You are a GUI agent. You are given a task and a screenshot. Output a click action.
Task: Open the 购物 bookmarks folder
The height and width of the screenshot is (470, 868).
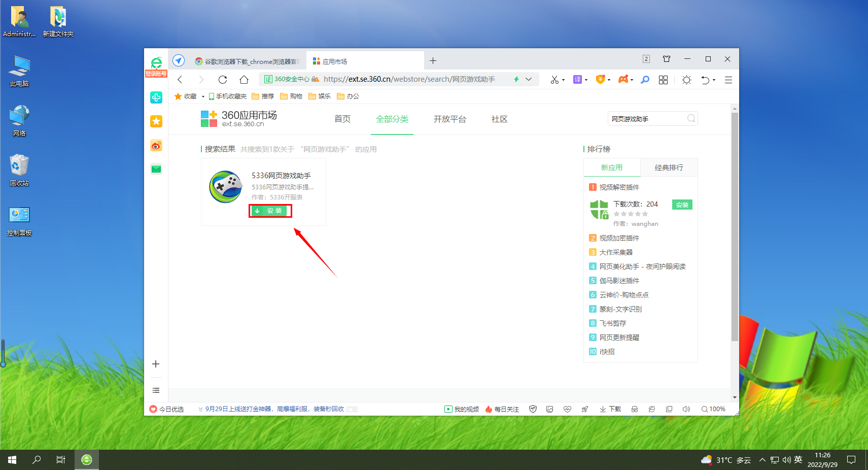(x=291, y=96)
